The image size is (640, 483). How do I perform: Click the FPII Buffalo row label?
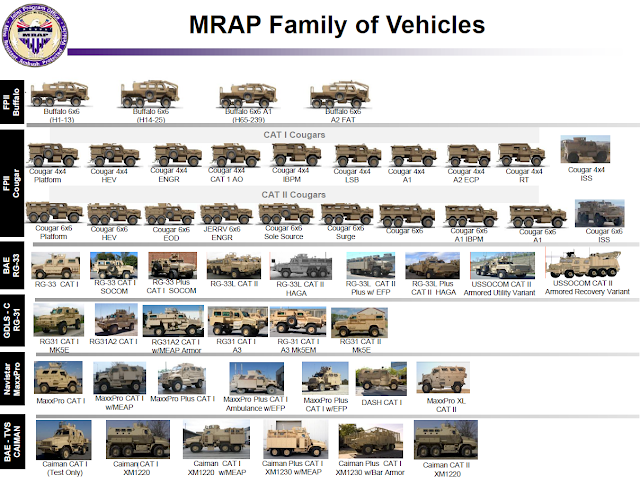click(x=12, y=102)
